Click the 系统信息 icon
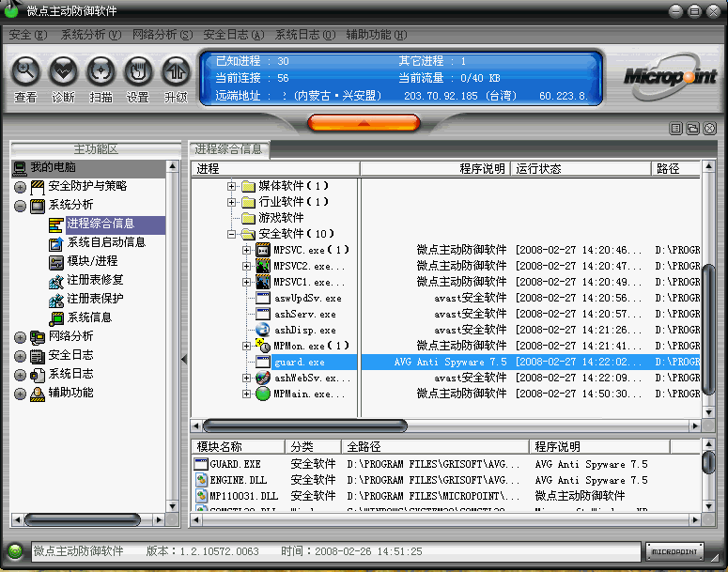This screenshot has height=572, width=728. click(55, 318)
